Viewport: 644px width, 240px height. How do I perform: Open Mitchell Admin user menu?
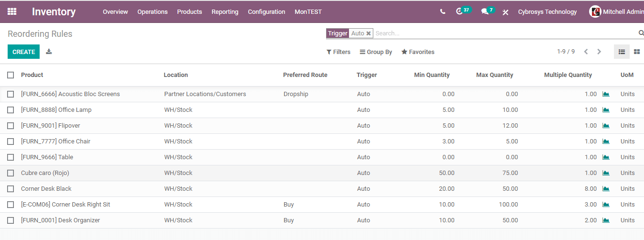616,11
